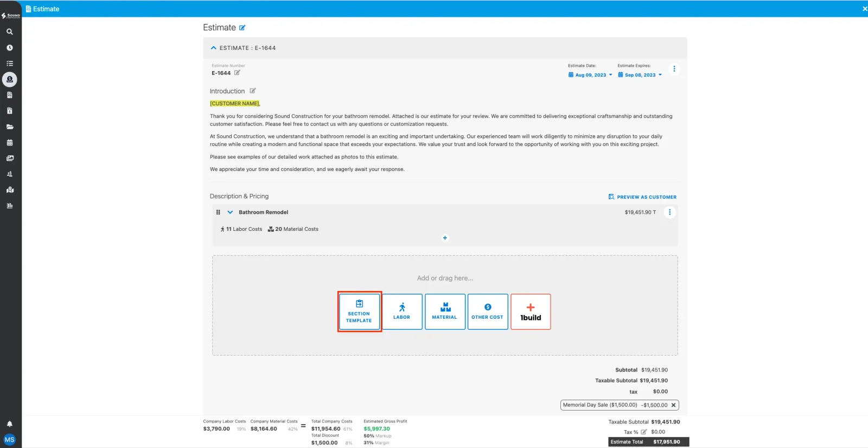Screen dimensions: 868x448
Task: Click the Estimate Total $17,951.90 bar
Action: pyautogui.click(x=648, y=442)
